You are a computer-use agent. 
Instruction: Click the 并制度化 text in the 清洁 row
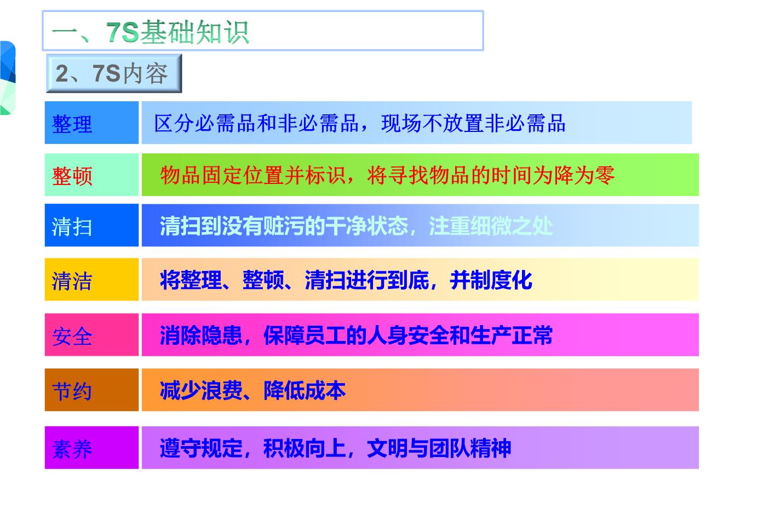[491, 280]
